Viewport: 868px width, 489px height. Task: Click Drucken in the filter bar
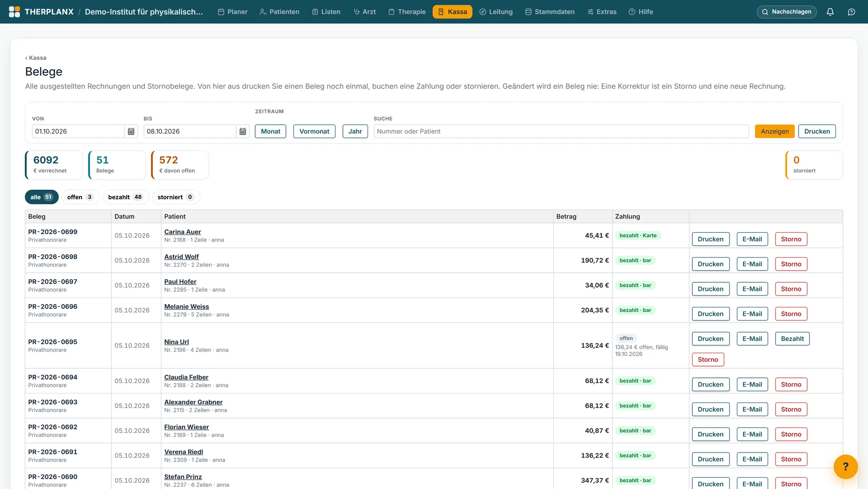click(817, 132)
